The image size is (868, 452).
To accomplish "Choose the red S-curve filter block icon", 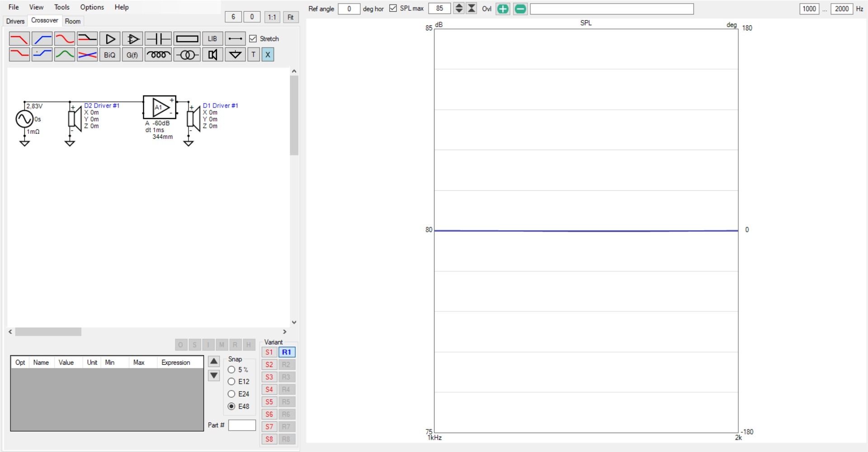I will [x=65, y=39].
